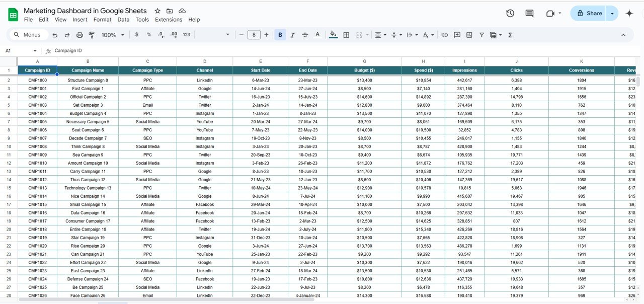Select row 10 header
The width and height of the screenshot is (644, 304).
[9, 146]
